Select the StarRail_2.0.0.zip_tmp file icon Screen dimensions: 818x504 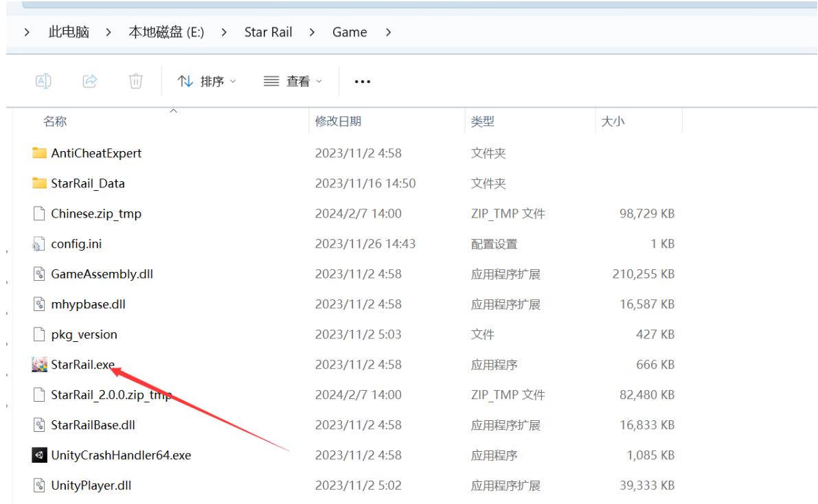click(39, 394)
